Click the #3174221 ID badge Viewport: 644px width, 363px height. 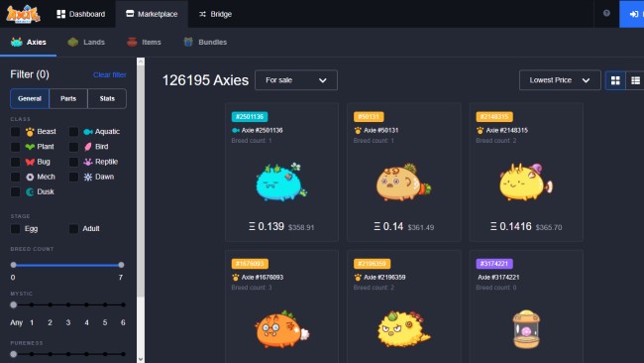494,264
